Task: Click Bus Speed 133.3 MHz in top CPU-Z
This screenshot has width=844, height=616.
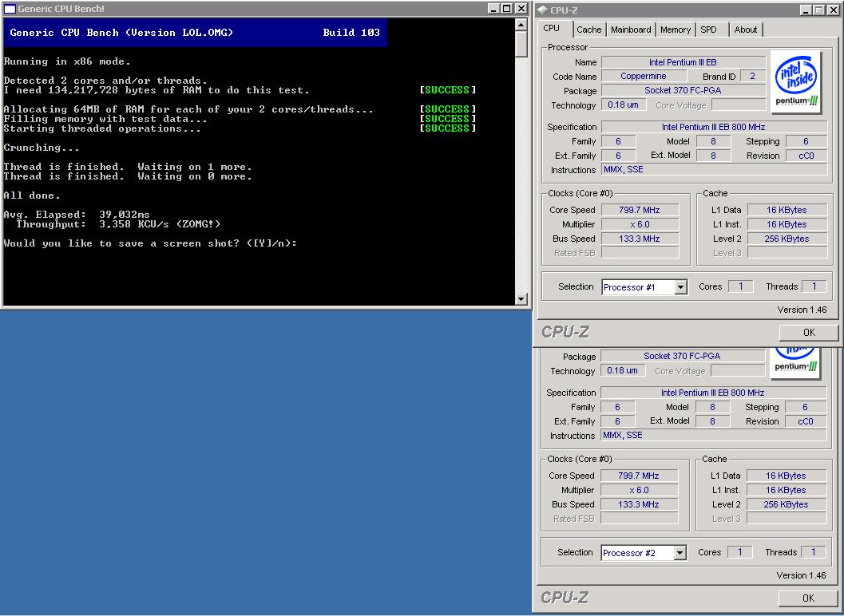Action: tap(640, 239)
